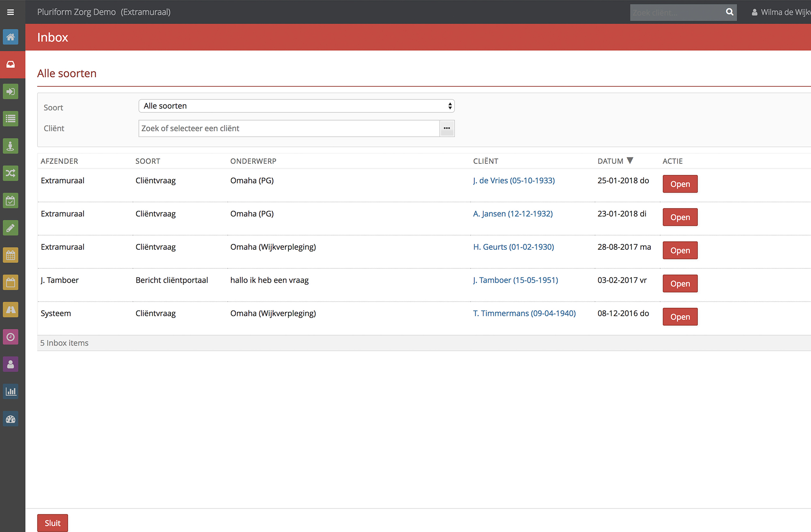
Task: Open the yellow blank calendar sidebar icon
Action: [11, 282]
